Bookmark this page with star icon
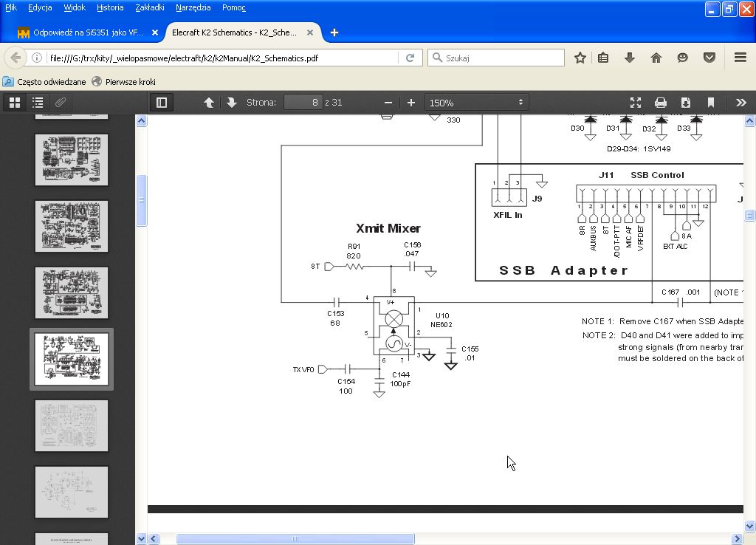This screenshot has height=545, width=756. 580,58
